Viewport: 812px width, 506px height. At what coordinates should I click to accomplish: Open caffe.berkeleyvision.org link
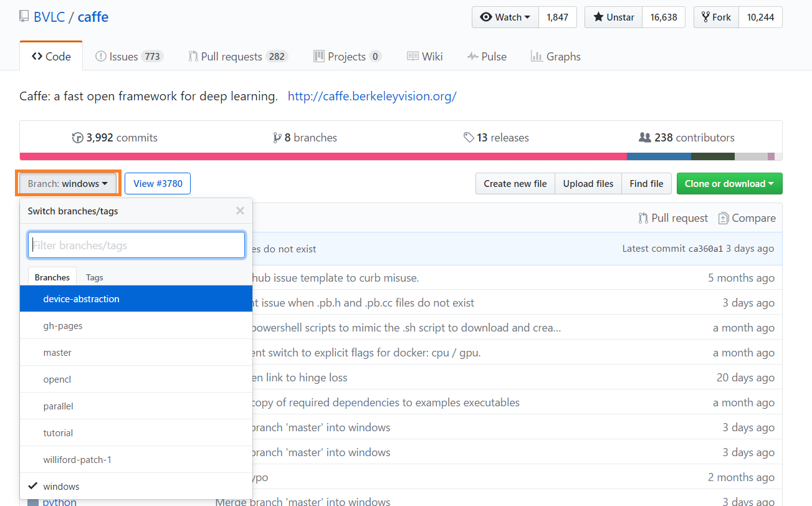372,97
